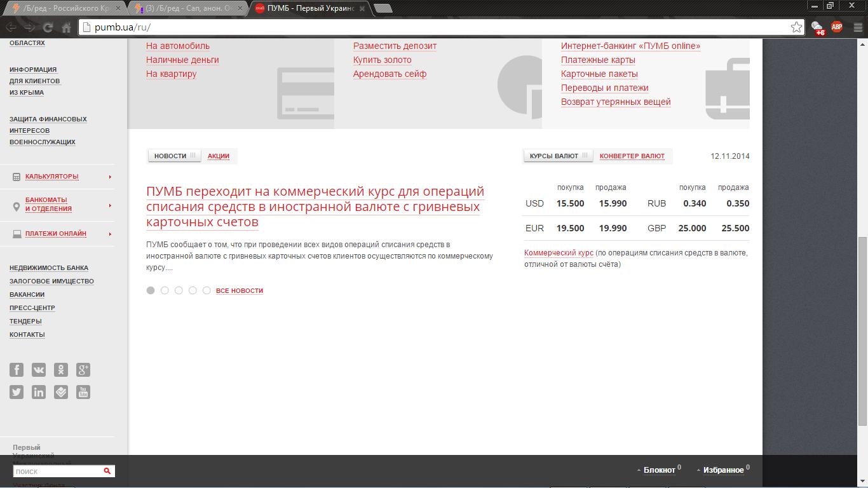Go back with the browser back arrow

pos(11,27)
